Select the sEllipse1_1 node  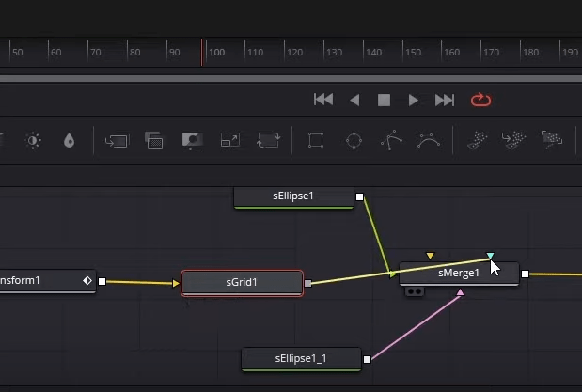[x=301, y=359]
